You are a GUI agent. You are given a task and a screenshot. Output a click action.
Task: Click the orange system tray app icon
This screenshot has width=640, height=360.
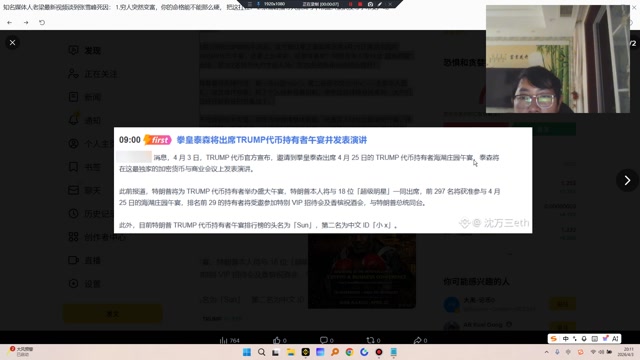[580, 352]
